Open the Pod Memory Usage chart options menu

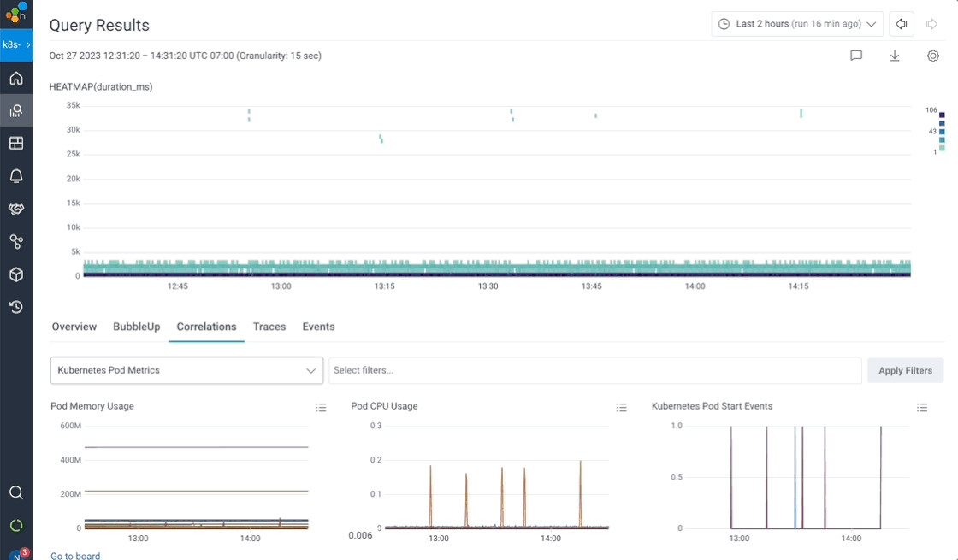(321, 407)
